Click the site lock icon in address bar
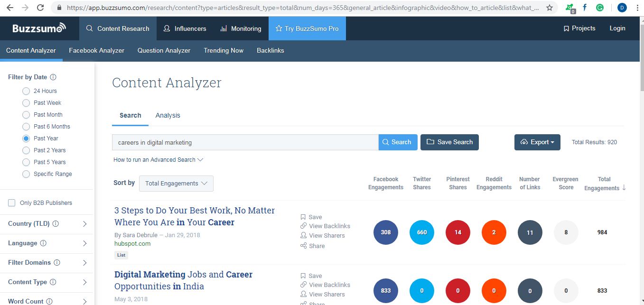This screenshot has width=644, height=305. 59,8
